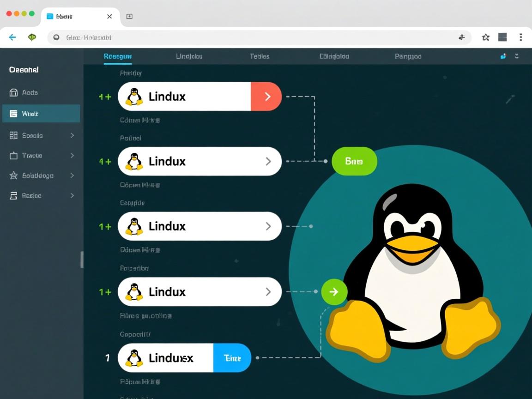The image size is (532, 399).
Task: Click the penguin icon on the first Lindux card
Action: click(134, 96)
